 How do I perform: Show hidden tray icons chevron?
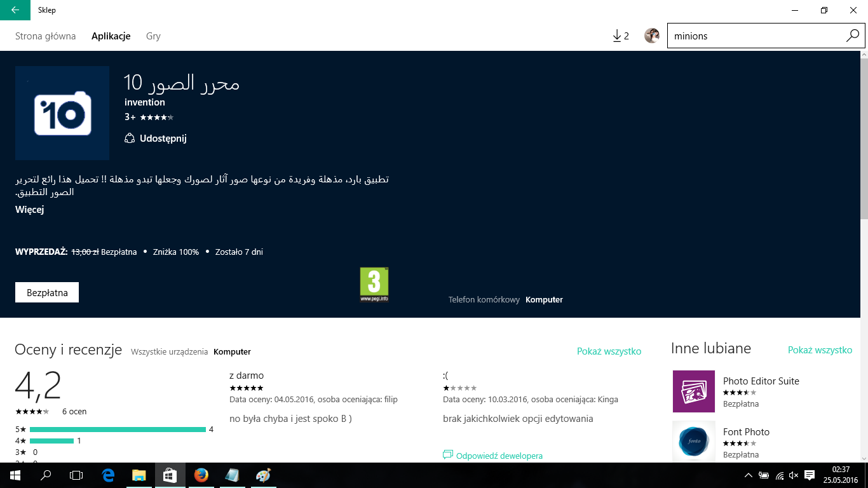pos(749,475)
